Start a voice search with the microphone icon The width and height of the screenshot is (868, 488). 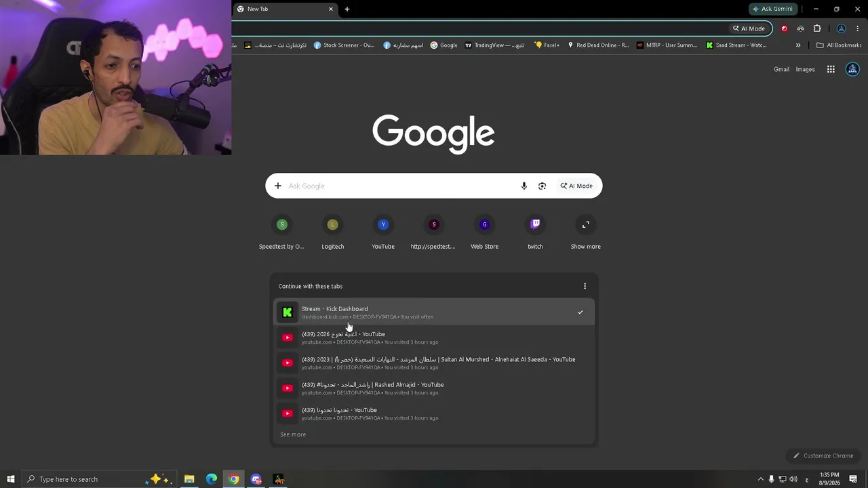(x=524, y=186)
